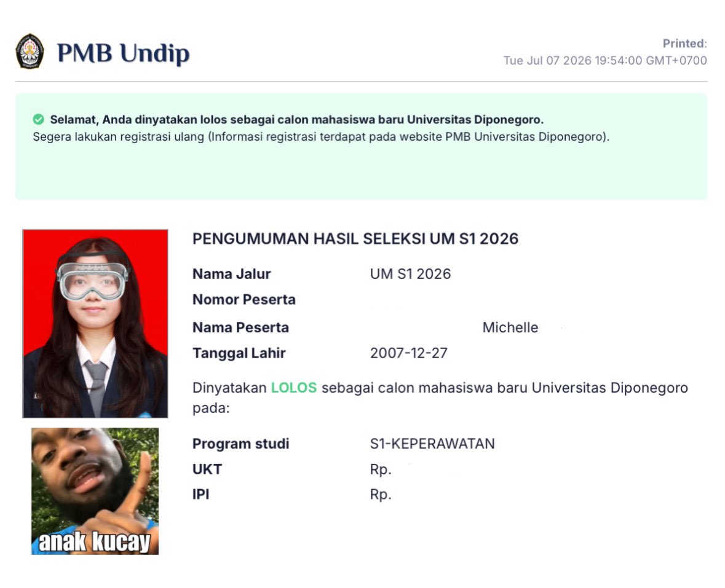
Task: Select the 'UM S1 2026' value beside Nama Jalur
Action: point(410,274)
